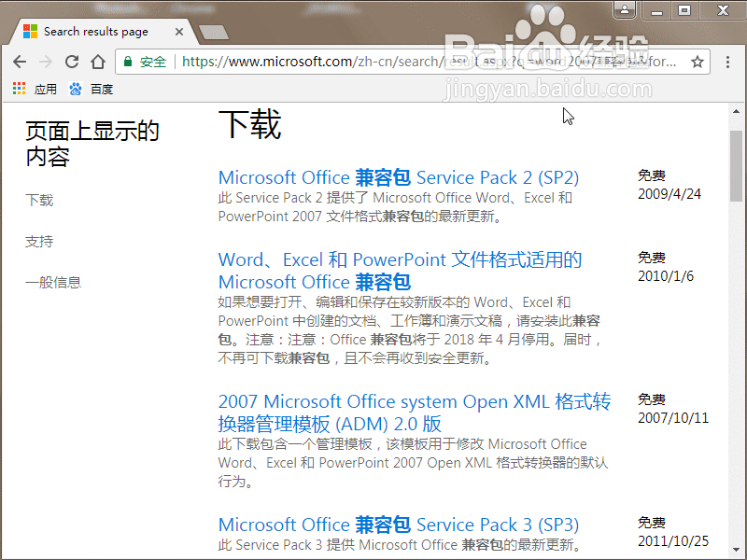Click the green secure lock icon

click(128, 62)
